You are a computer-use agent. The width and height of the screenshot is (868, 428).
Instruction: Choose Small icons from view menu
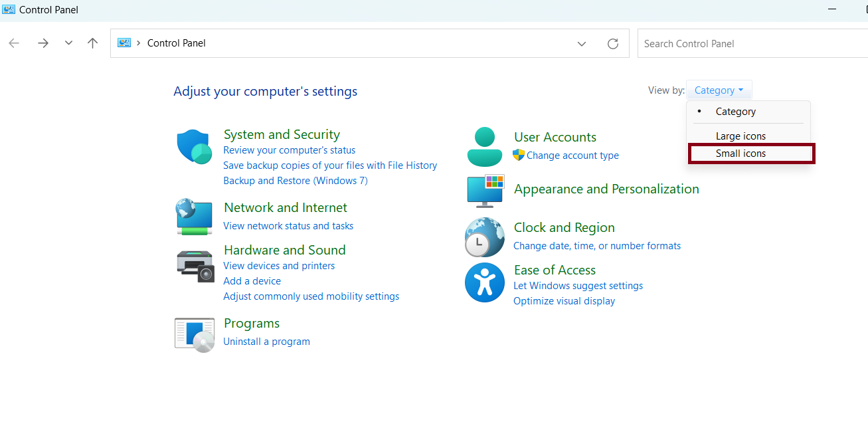point(740,154)
